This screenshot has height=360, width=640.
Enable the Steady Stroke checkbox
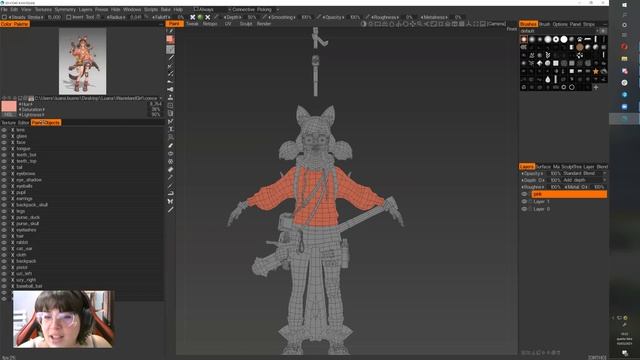[4, 17]
